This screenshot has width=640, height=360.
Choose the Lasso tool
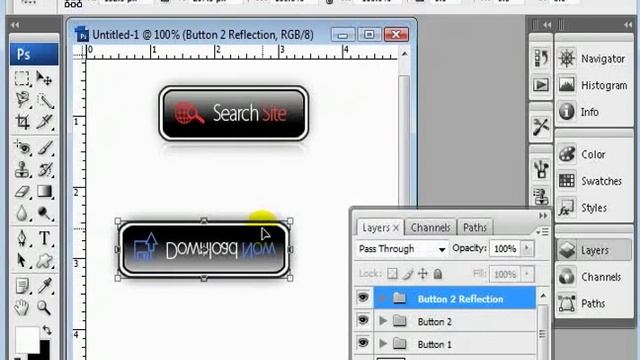(22, 100)
